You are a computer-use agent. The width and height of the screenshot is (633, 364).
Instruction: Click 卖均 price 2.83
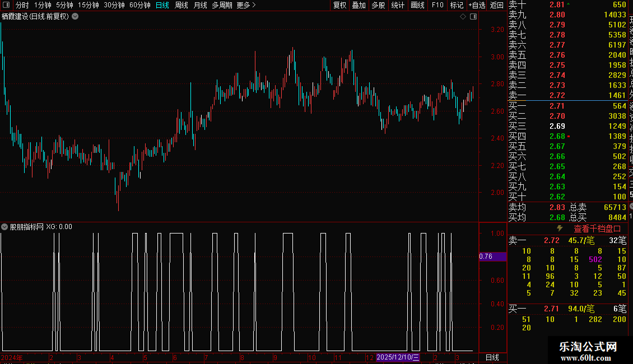click(557, 207)
